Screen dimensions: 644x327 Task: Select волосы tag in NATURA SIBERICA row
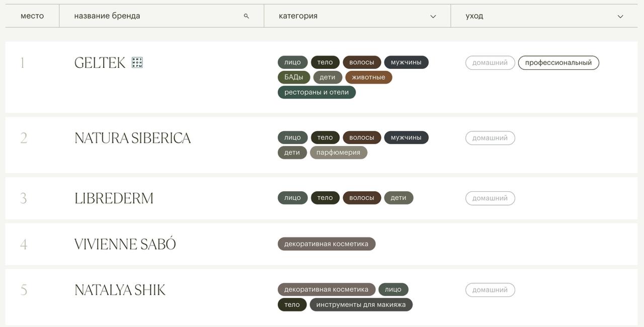(x=362, y=138)
